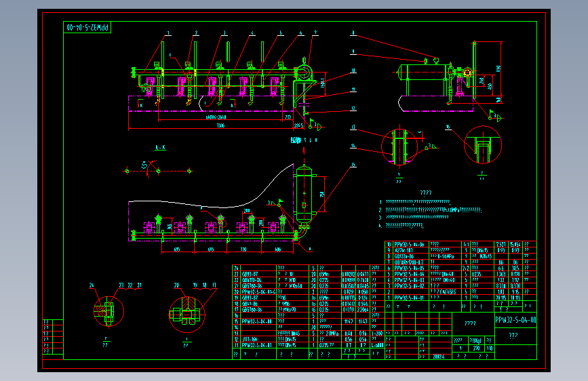Screen dimensions: 588x381
Task: Click balloon number 13 leader label
Action: [x=353, y=127]
